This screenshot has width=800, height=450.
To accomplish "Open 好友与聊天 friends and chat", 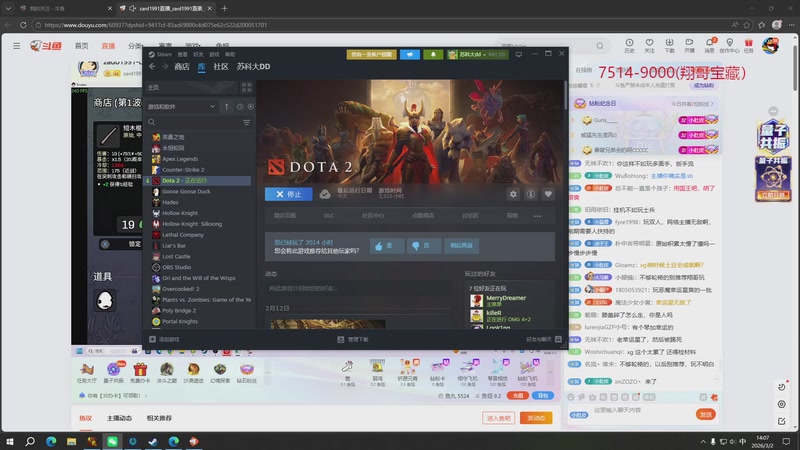I will [544, 339].
